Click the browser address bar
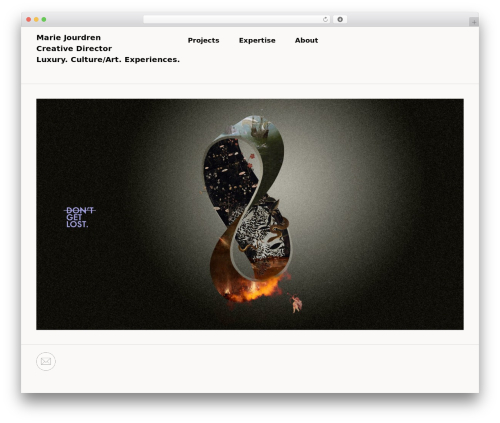500x423 pixels. click(x=237, y=19)
